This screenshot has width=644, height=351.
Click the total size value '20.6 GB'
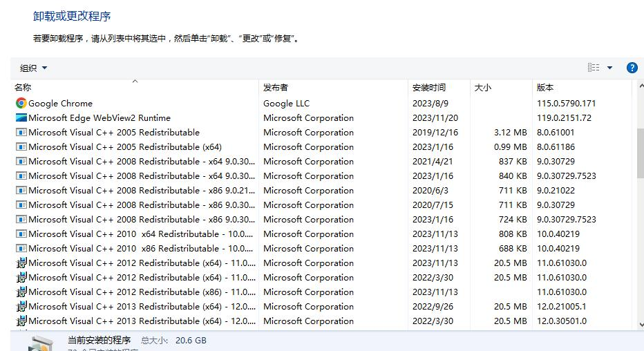(191, 341)
